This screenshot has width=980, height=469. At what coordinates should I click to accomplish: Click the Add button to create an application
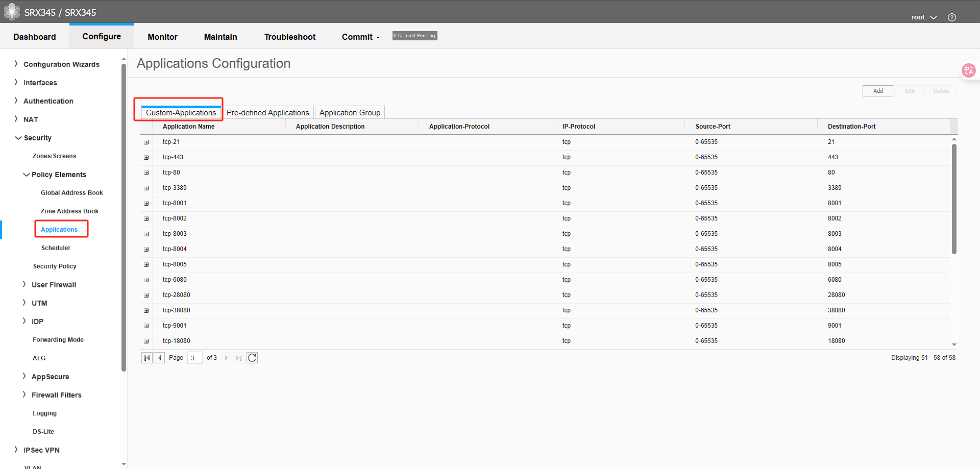click(877, 90)
